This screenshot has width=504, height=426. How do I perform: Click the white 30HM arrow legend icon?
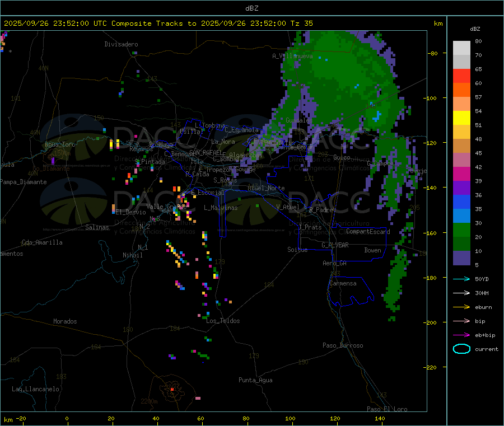coord(461,293)
